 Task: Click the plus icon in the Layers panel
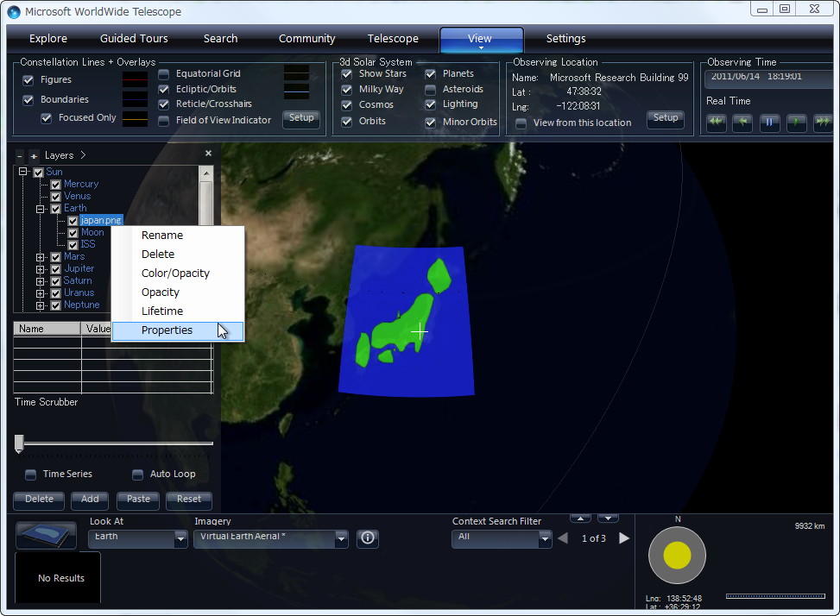point(33,154)
